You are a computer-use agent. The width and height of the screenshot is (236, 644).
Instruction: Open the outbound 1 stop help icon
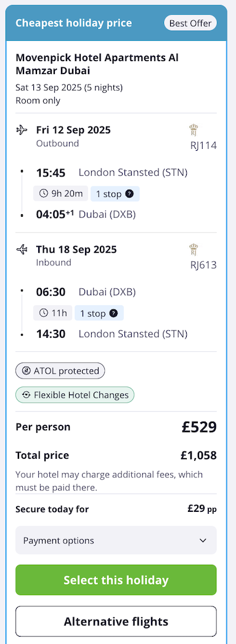[129, 194]
